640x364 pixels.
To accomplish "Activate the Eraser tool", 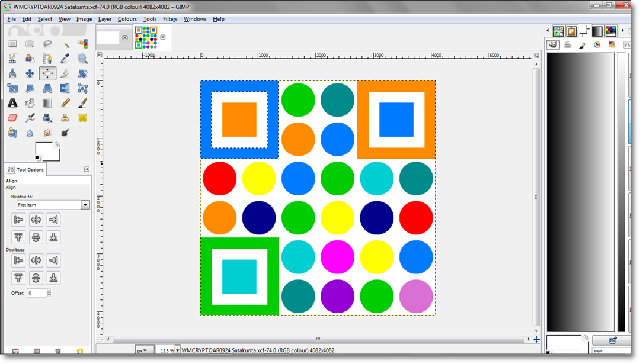I will [12, 118].
